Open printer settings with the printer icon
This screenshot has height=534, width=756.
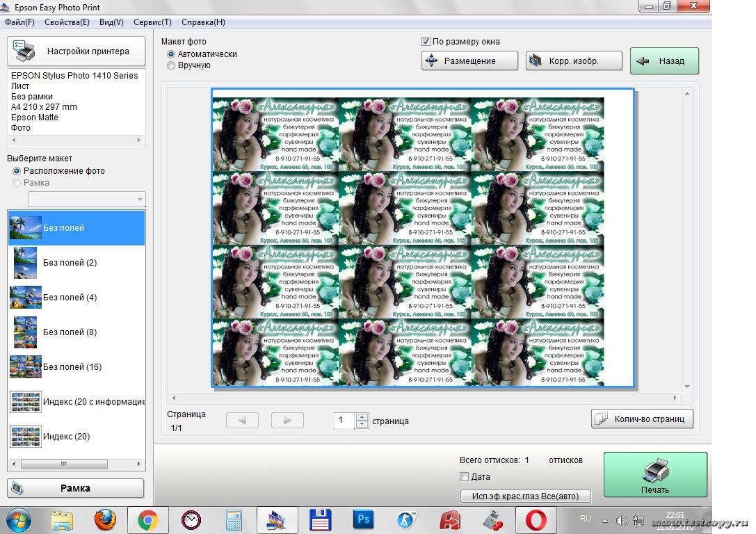coord(77,51)
